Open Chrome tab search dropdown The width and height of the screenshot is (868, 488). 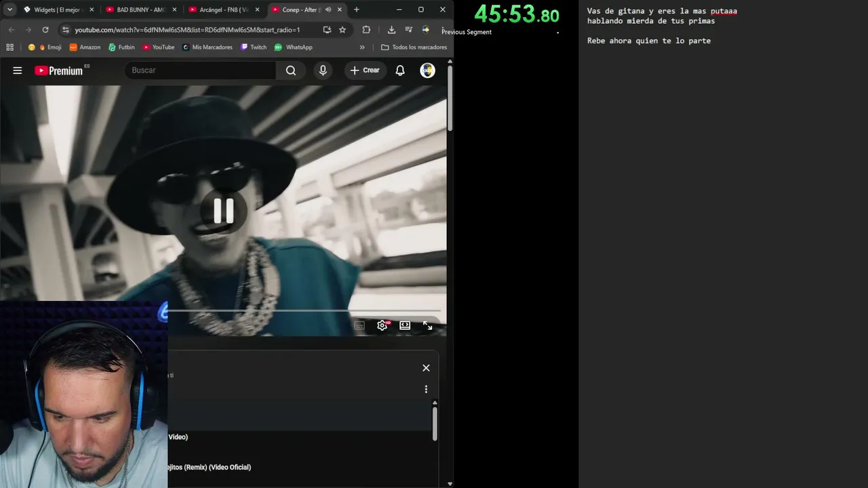(9, 9)
